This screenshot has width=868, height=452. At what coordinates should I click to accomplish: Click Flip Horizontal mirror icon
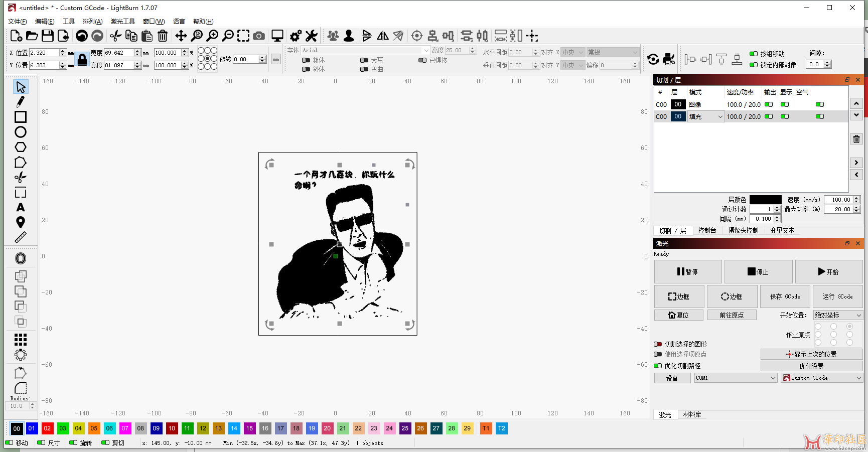click(383, 36)
